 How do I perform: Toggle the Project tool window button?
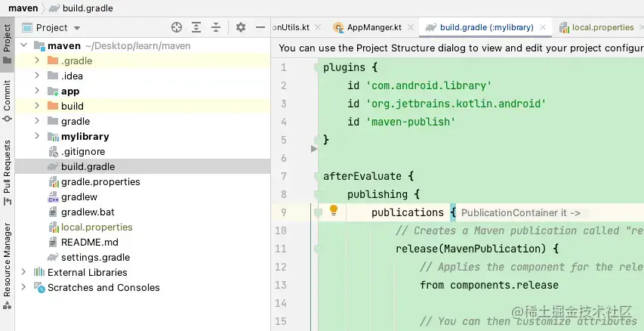point(7,44)
